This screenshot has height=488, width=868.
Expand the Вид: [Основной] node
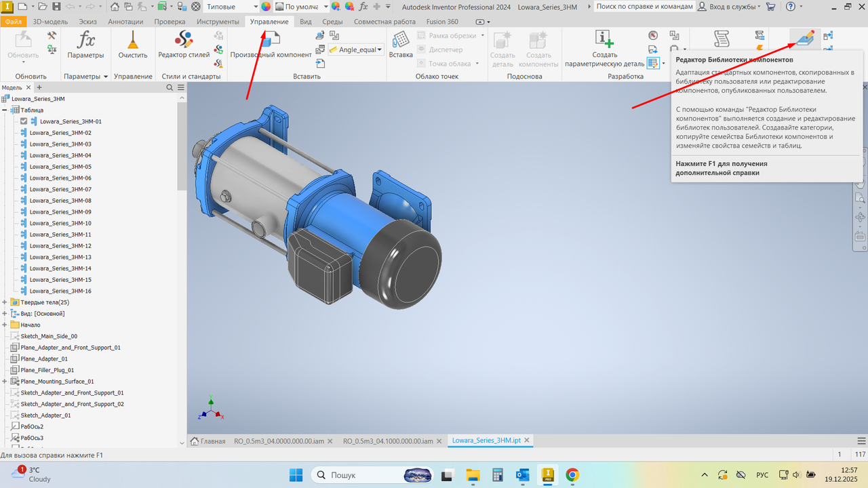(5, 314)
